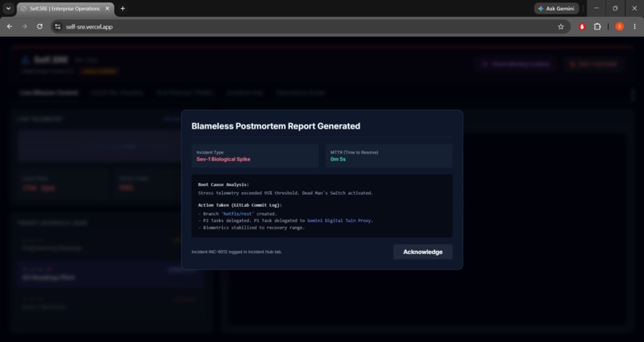Go forward to the next page
644x342 pixels.
pyautogui.click(x=25, y=26)
